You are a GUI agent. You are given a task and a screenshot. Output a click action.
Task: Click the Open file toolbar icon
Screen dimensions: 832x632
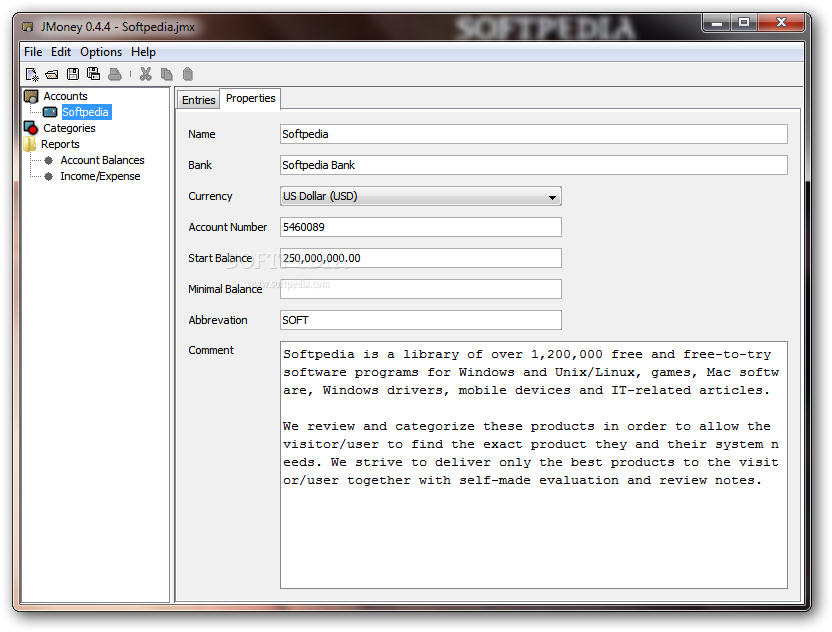(x=52, y=74)
